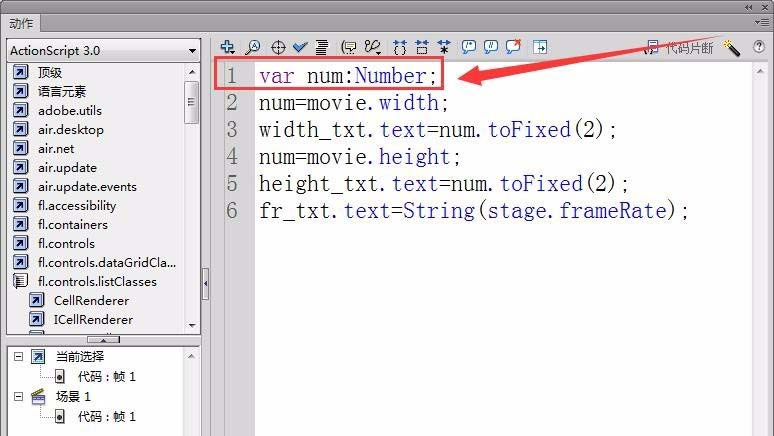This screenshot has width=774, height=436.
Task: Collapse panel with the double-arrow icon
Action: (x=749, y=7)
